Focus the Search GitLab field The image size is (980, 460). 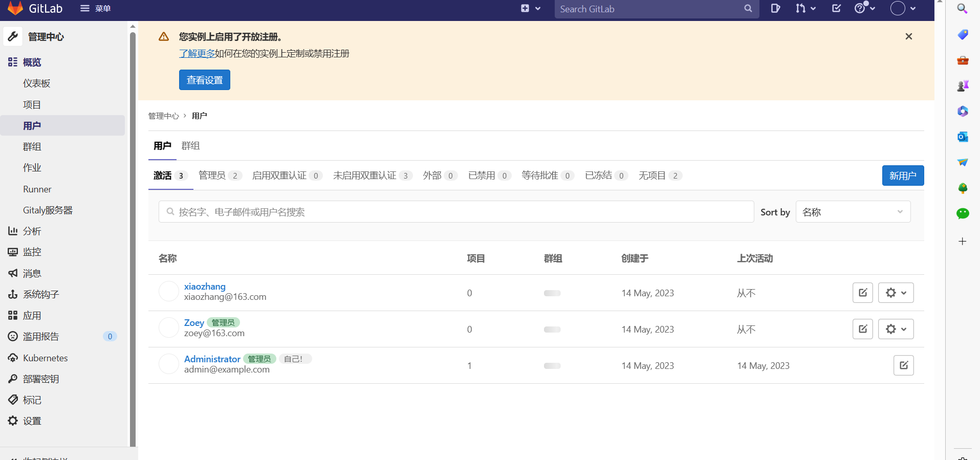click(x=657, y=9)
